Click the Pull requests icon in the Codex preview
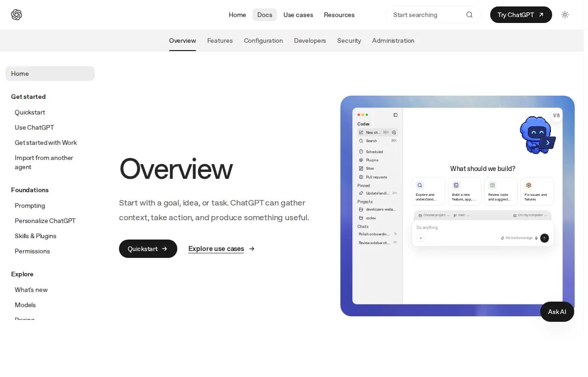The height and width of the screenshot is (377, 588). 361,177
